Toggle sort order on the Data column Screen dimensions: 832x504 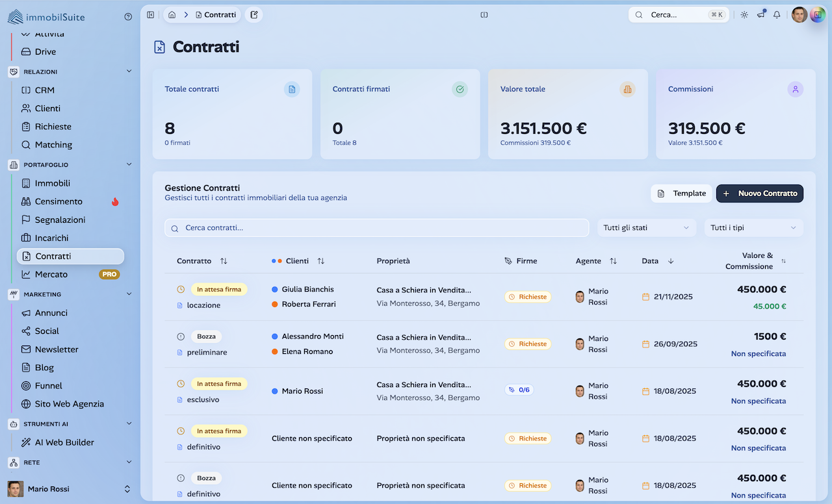point(671,261)
